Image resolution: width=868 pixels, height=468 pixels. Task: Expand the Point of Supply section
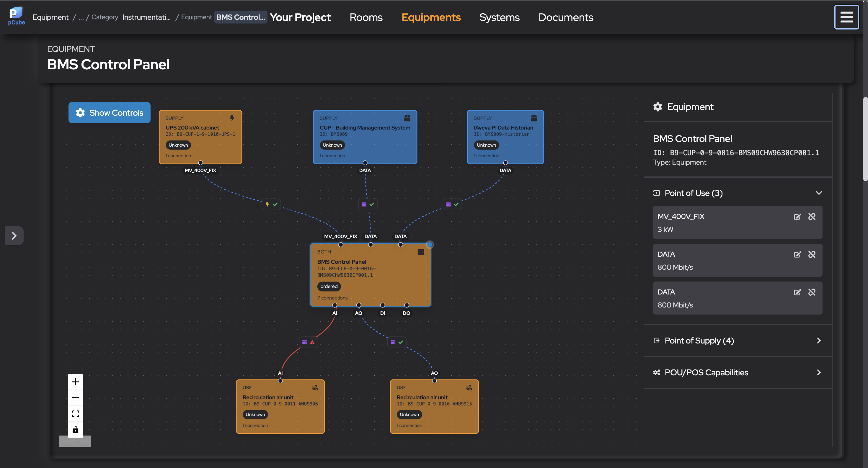point(819,341)
